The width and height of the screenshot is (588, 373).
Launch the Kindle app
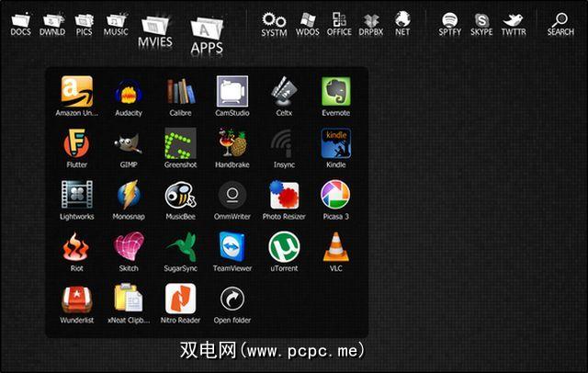[x=336, y=148]
